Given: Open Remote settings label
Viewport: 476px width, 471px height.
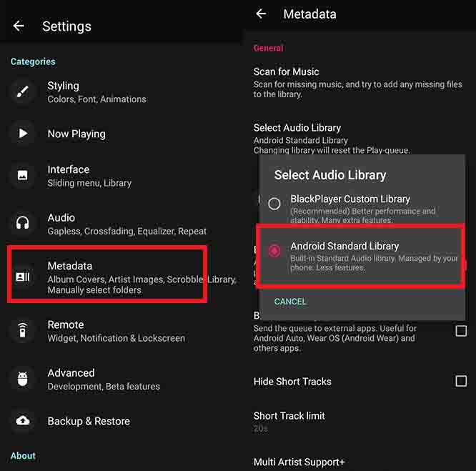Looking at the screenshot, I should point(66,324).
